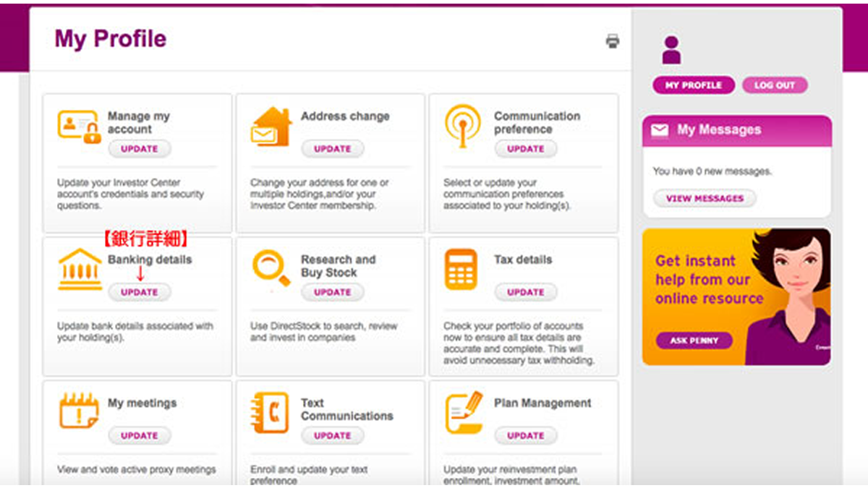Image resolution: width=868 pixels, height=488 pixels.
Task: Click the Tax details calculator icon
Action: coord(461,270)
